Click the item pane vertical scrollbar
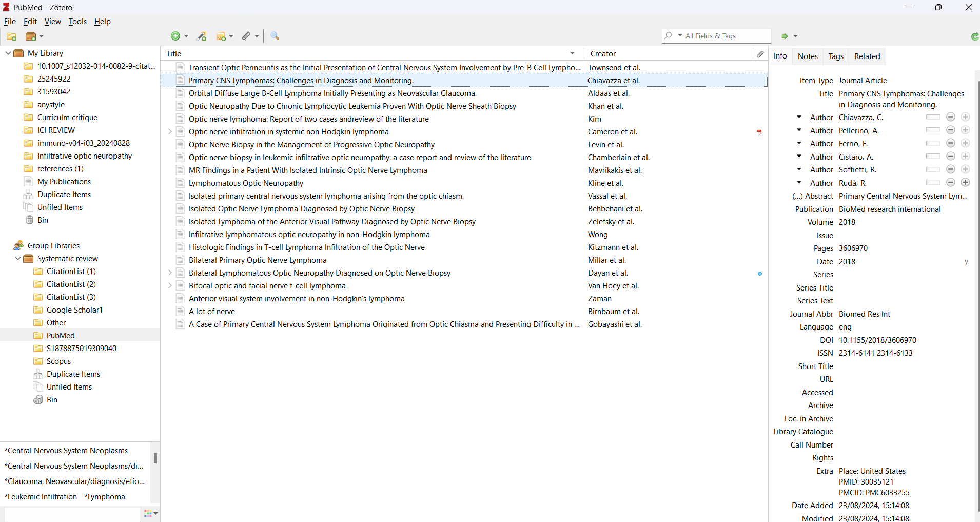 (977, 295)
